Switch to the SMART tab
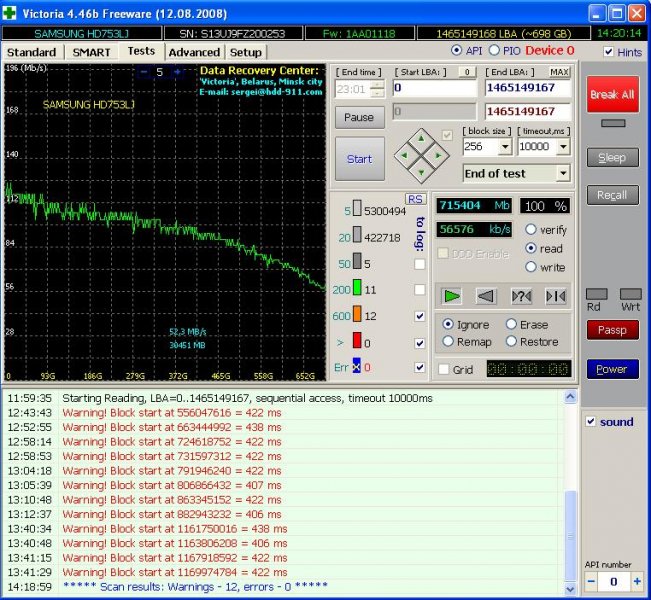The image size is (651, 600). pyautogui.click(x=91, y=52)
